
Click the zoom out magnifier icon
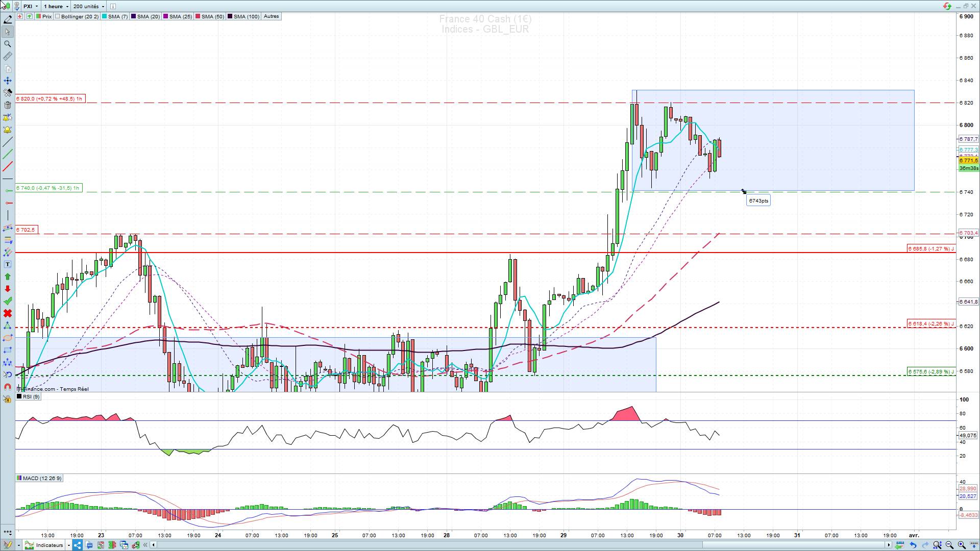click(949, 545)
